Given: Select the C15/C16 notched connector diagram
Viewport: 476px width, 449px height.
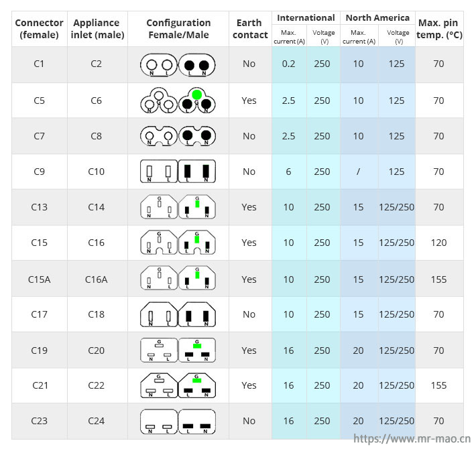Looking at the screenshot, I should coord(178,243).
